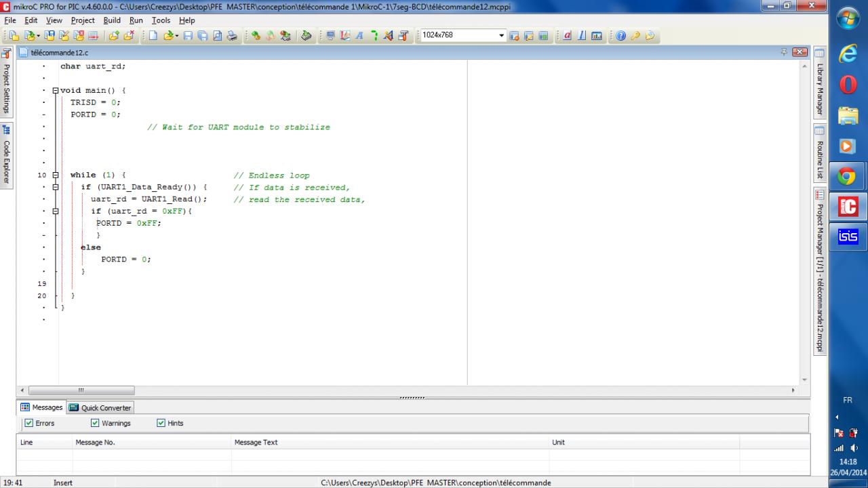Collapse the if (uart_rd = 0xFF) fold
This screenshot has height=488, width=868.
coord(56,211)
